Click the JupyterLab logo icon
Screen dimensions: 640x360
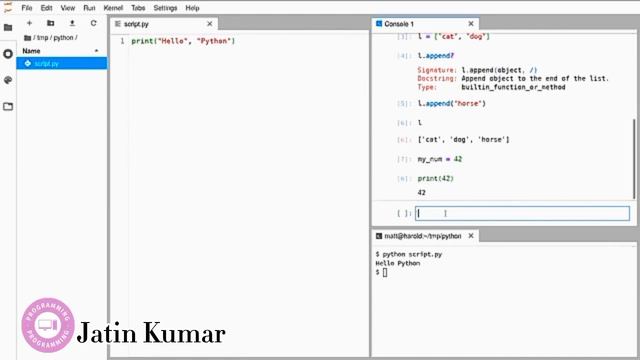pos(8,7)
